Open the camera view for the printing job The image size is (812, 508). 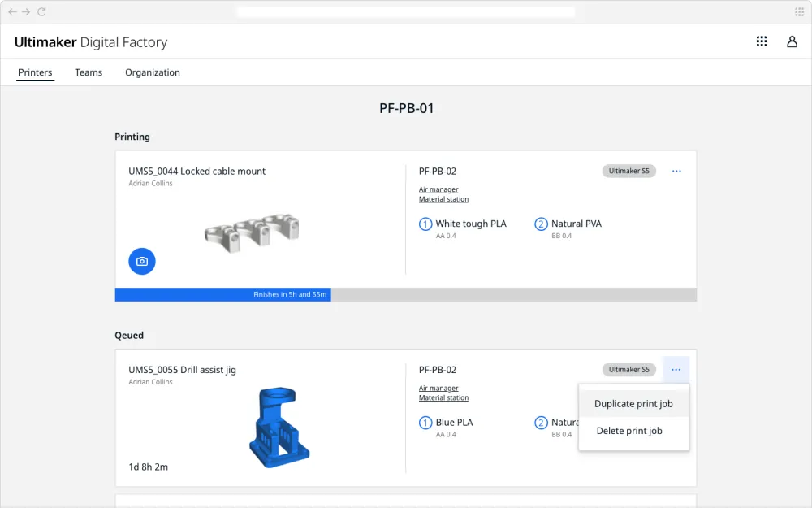click(x=142, y=261)
